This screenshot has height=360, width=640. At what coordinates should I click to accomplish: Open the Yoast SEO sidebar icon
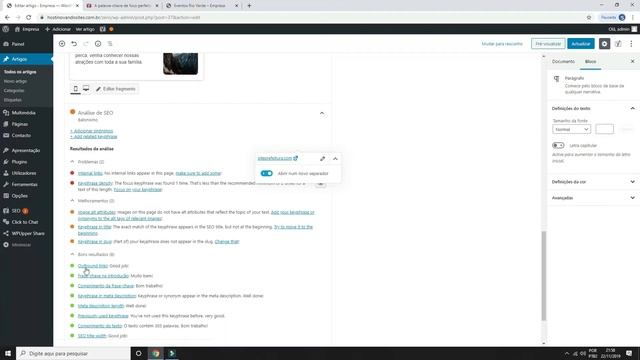618,44
